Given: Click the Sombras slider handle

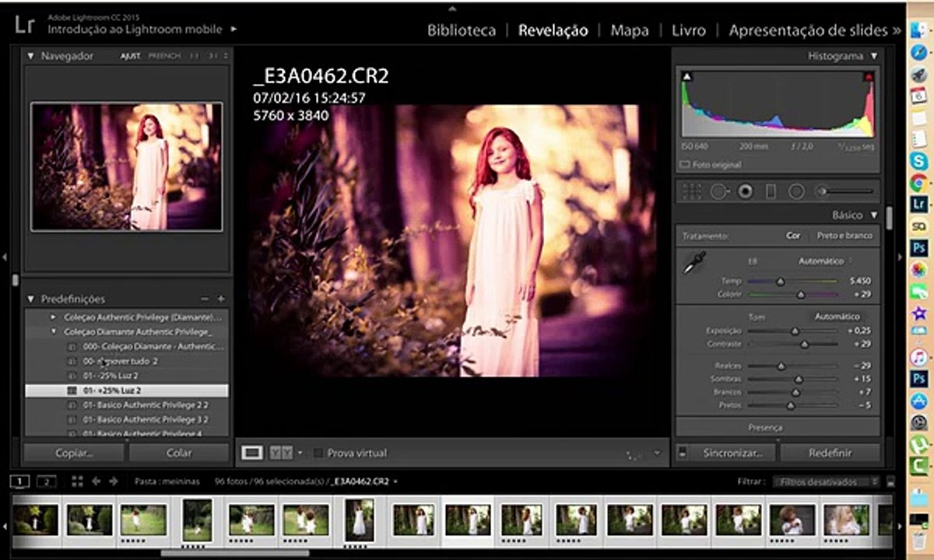Looking at the screenshot, I should (798, 379).
